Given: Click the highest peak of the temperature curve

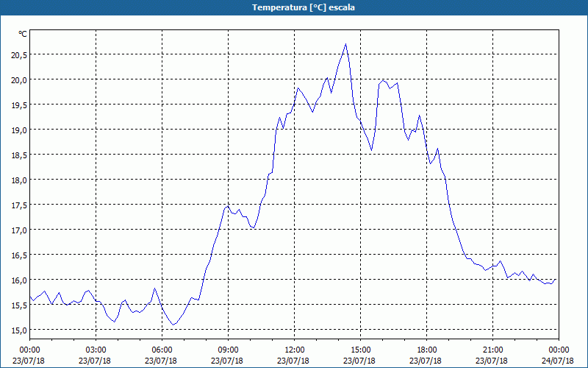Looking at the screenshot, I should pos(345,44).
